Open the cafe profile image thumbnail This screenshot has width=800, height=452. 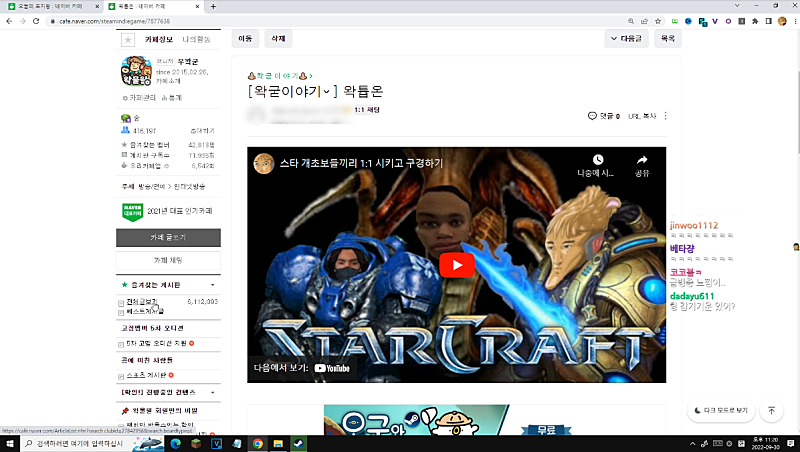pyautogui.click(x=136, y=71)
